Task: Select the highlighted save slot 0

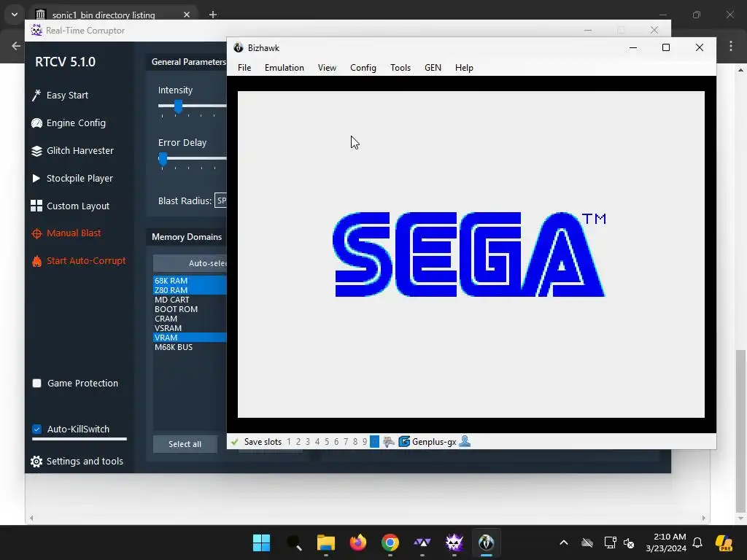Action: [x=374, y=442]
